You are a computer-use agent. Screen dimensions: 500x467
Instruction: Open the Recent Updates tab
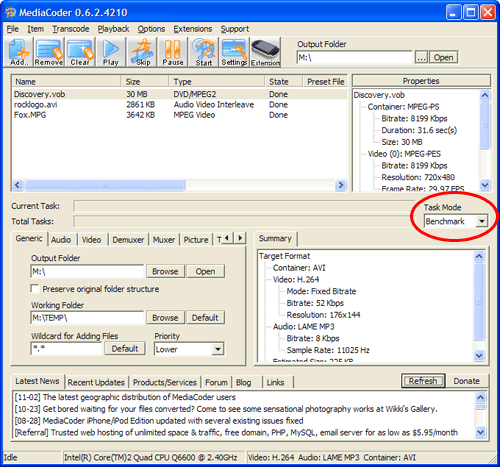coord(96,382)
